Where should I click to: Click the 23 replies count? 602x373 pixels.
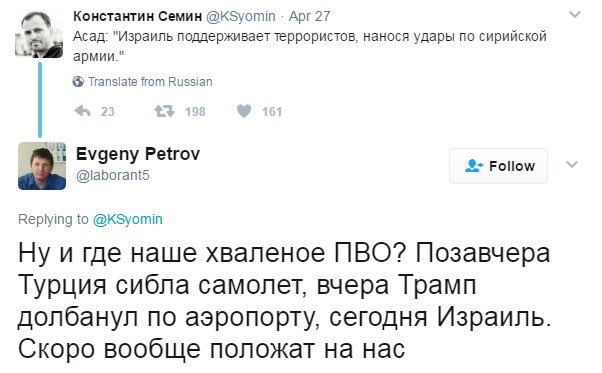[x=108, y=112]
